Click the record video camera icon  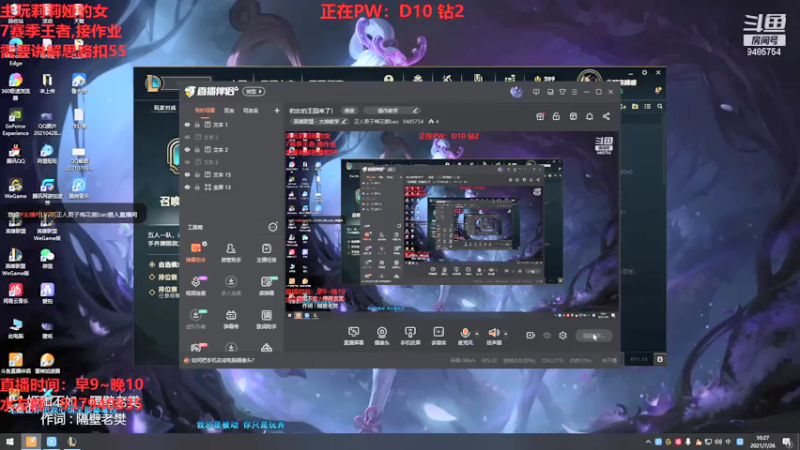click(x=530, y=335)
